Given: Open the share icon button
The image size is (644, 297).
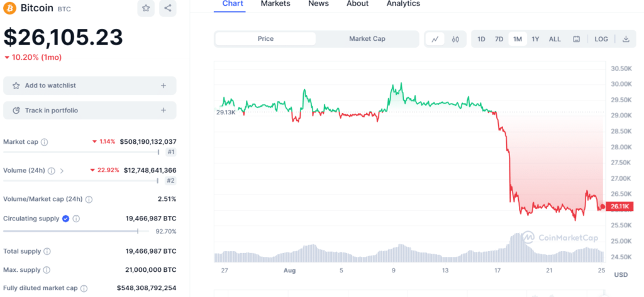Looking at the screenshot, I should [167, 8].
